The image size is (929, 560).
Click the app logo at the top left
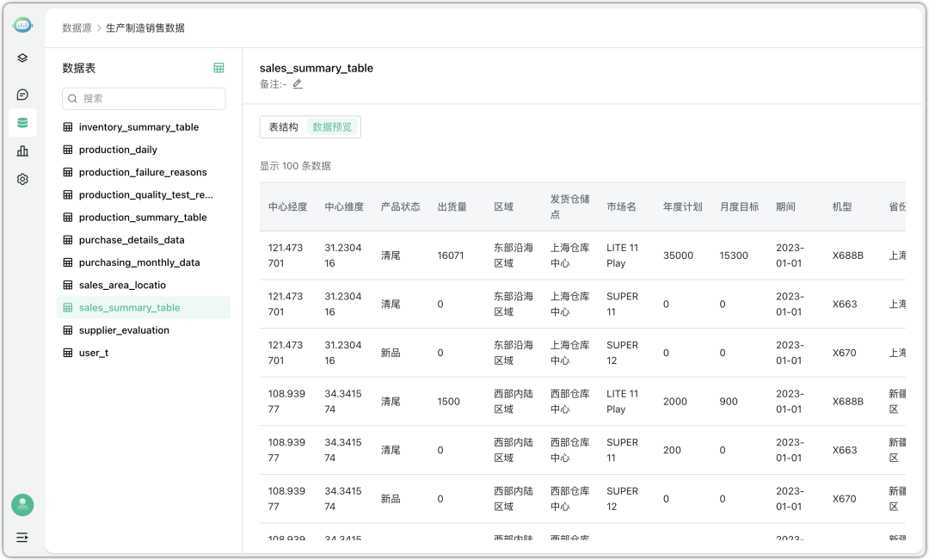click(x=22, y=24)
